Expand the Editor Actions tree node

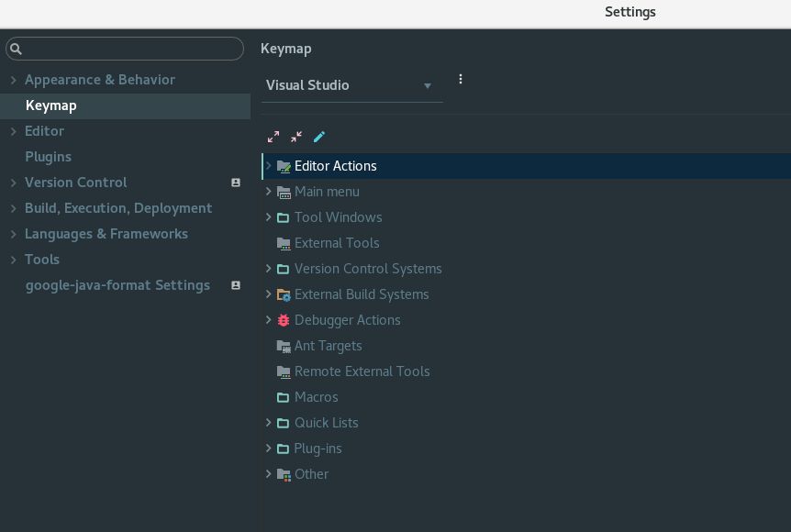coord(268,166)
